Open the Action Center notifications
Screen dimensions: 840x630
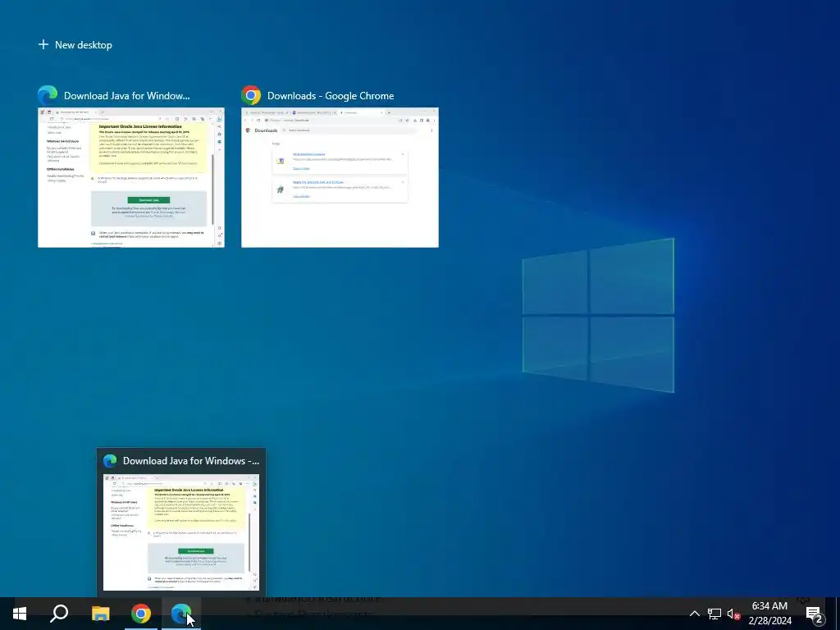click(815, 614)
